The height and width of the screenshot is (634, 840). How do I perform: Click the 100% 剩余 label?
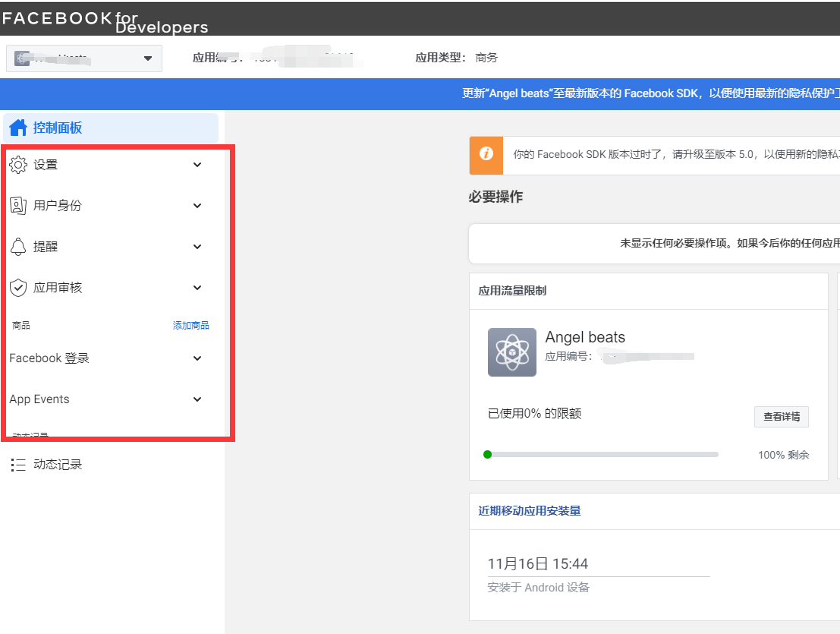[783, 455]
